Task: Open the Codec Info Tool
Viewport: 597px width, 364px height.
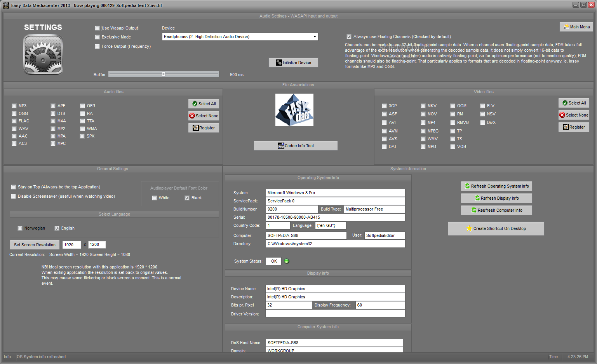Action: point(296,146)
